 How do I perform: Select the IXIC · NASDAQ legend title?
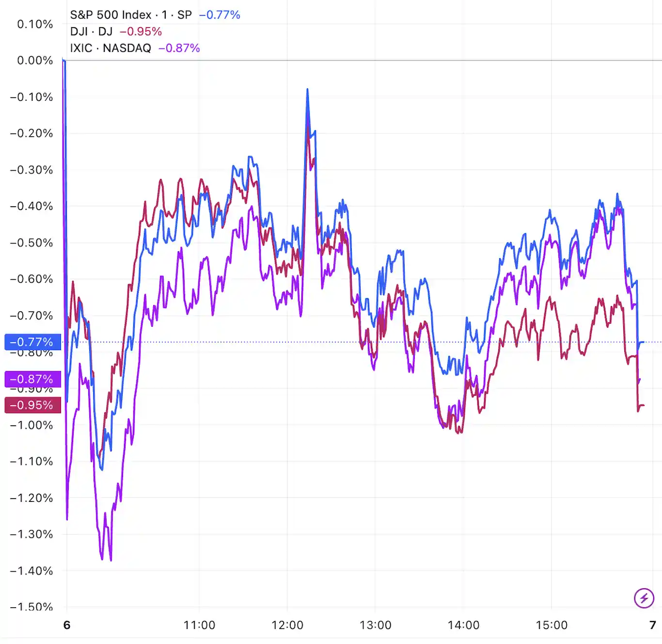(110, 48)
